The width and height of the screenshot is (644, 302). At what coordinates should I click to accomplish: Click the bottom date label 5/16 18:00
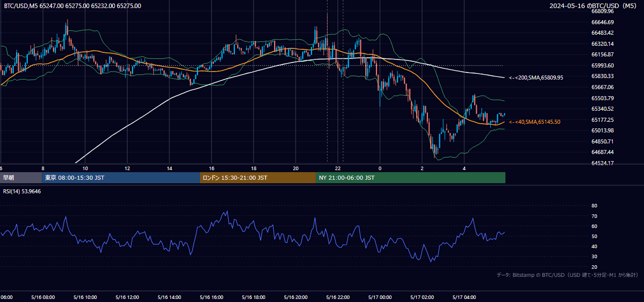coord(253,297)
